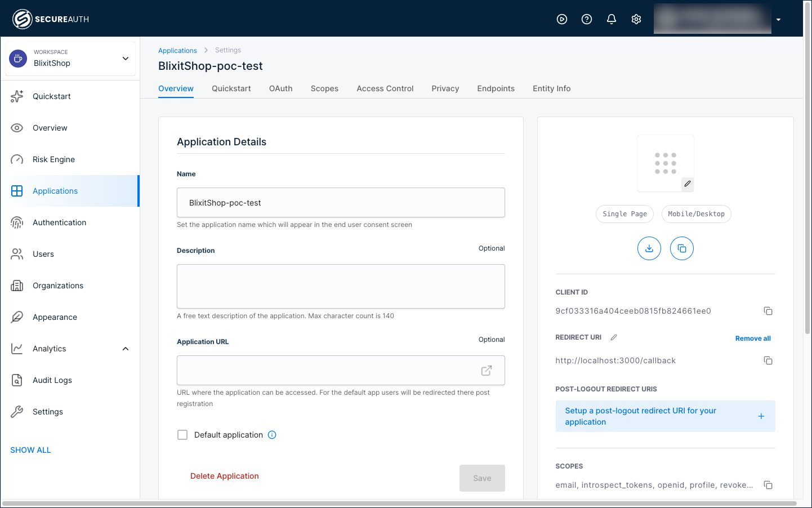The width and height of the screenshot is (812, 508).
Task: Click the Applications breadcrumb link
Action: [x=177, y=50]
